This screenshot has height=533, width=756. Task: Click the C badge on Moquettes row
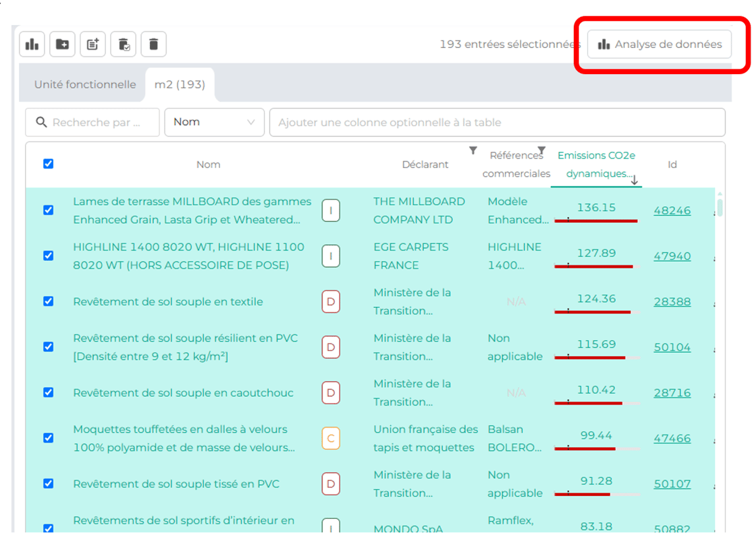331,438
